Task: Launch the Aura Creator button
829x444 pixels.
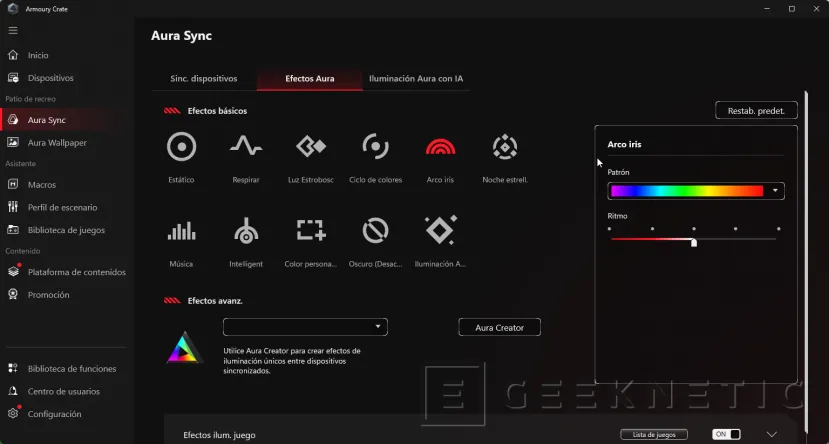Action: tap(499, 327)
